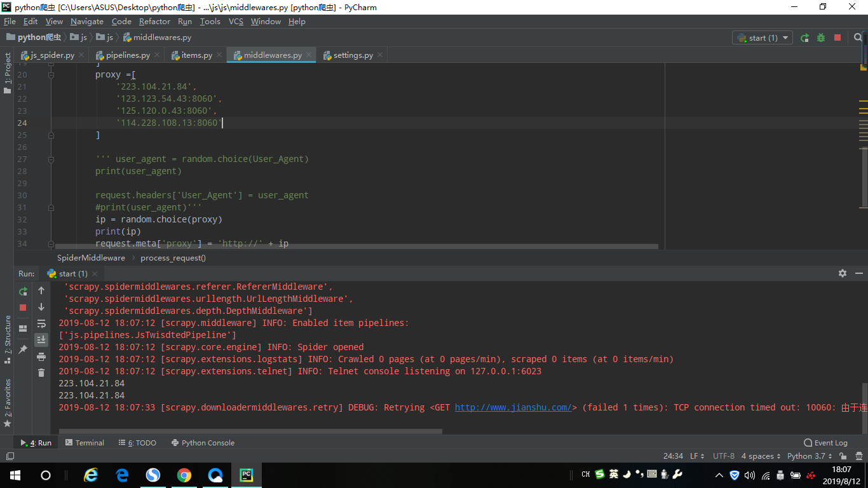Toggle scroll to end of console
This screenshot has height=488, width=868.
[x=41, y=340]
